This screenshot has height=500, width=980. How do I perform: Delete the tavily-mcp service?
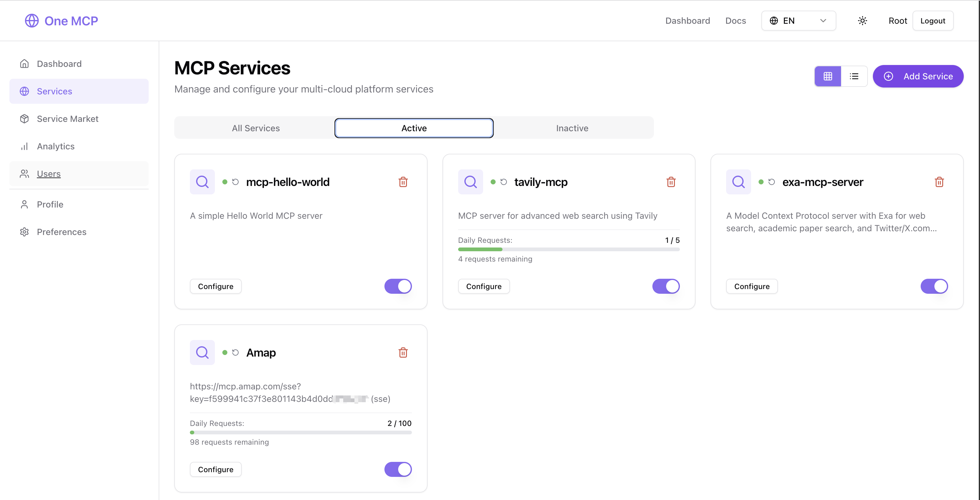(671, 182)
